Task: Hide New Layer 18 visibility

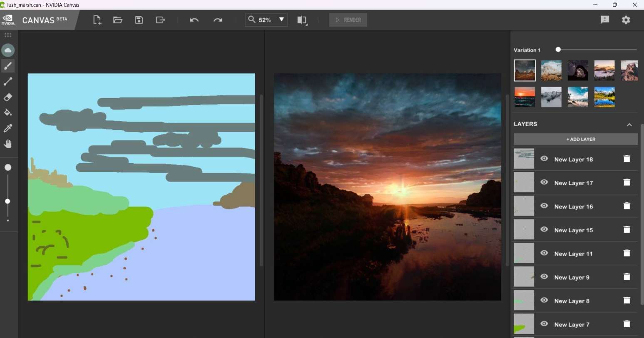Action: [x=544, y=159]
